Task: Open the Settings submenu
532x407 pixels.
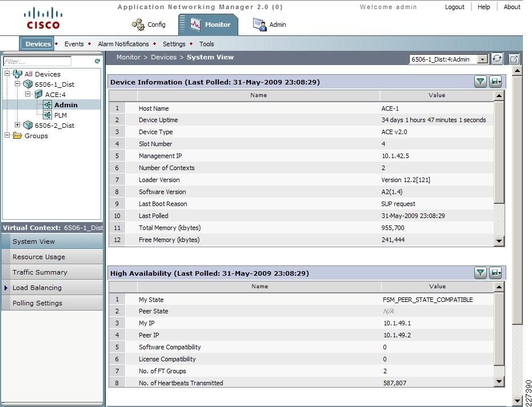Action: [174, 44]
